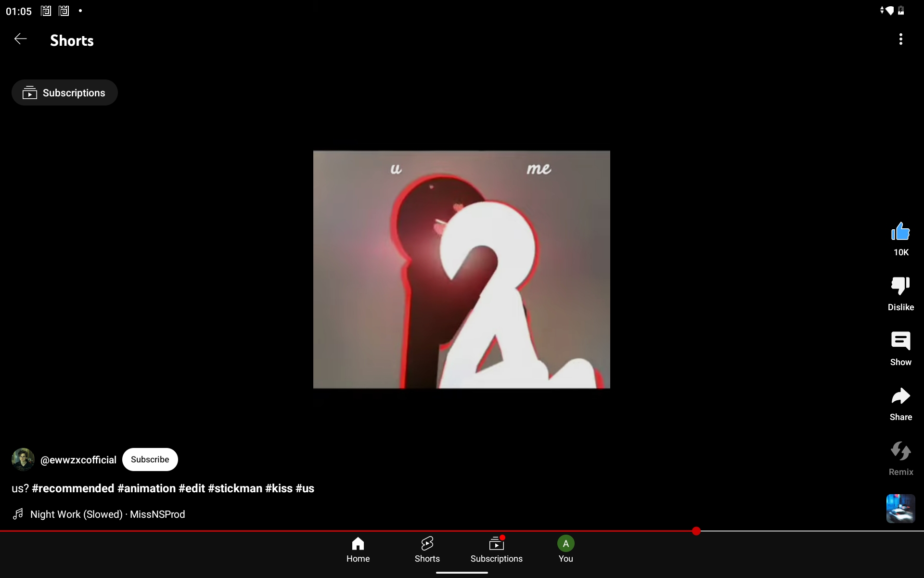Tap the #edit hashtag
This screenshot has height=578, width=924.
coord(192,488)
